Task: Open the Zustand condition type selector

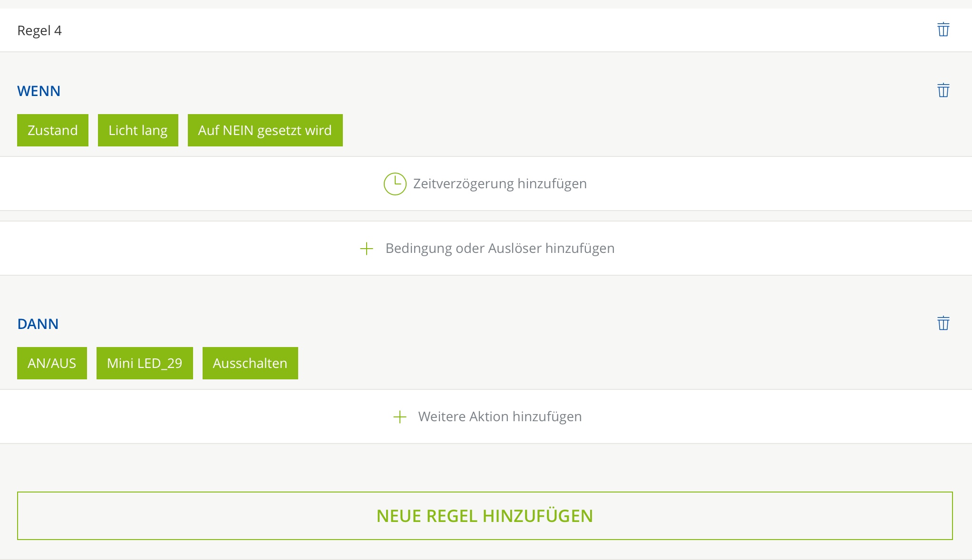Action: [x=52, y=130]
